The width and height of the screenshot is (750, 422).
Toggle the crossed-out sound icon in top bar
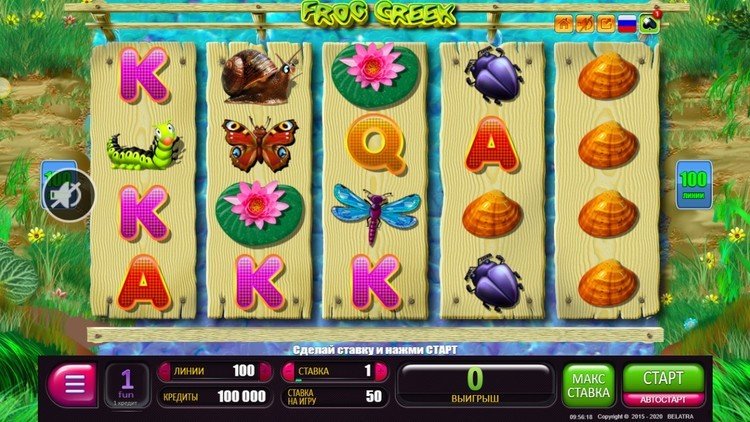585,24
